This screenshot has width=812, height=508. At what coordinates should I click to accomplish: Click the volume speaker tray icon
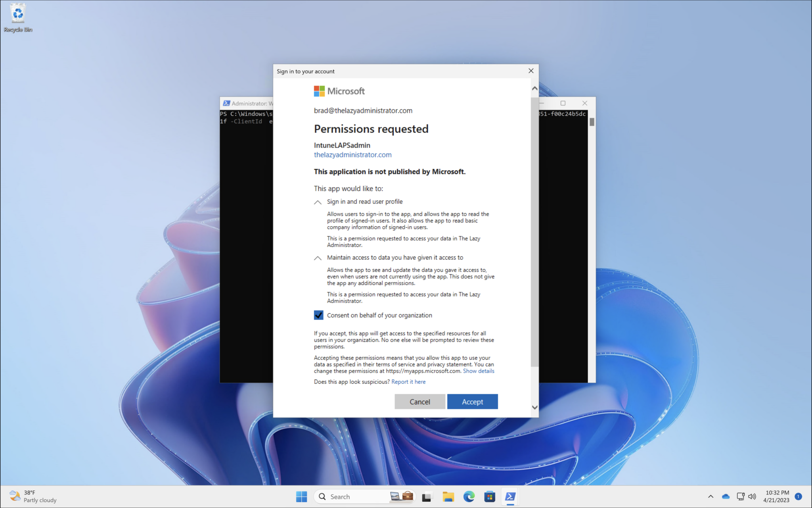coord(752,496)
